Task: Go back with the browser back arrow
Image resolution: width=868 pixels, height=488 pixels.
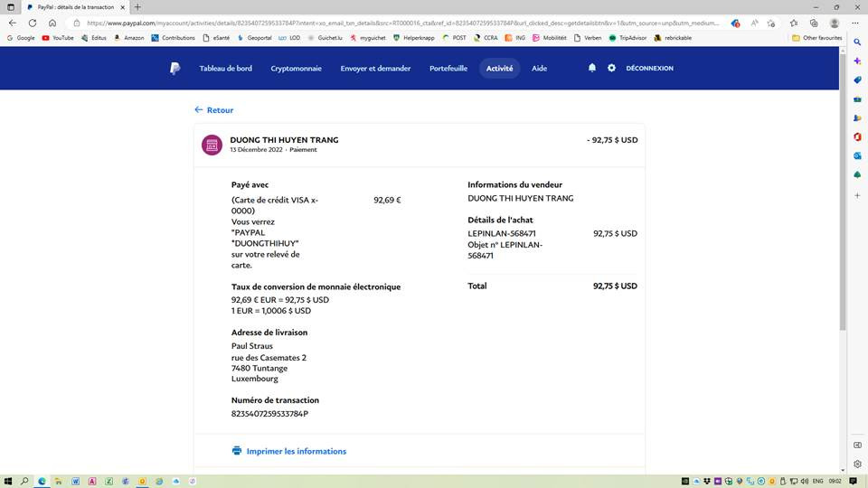Action: 13,23
